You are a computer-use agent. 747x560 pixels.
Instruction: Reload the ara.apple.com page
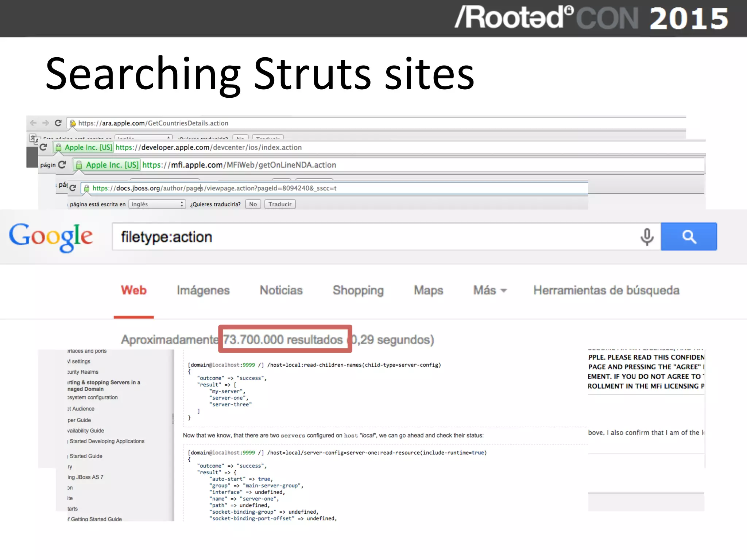(x=58, y=123)
